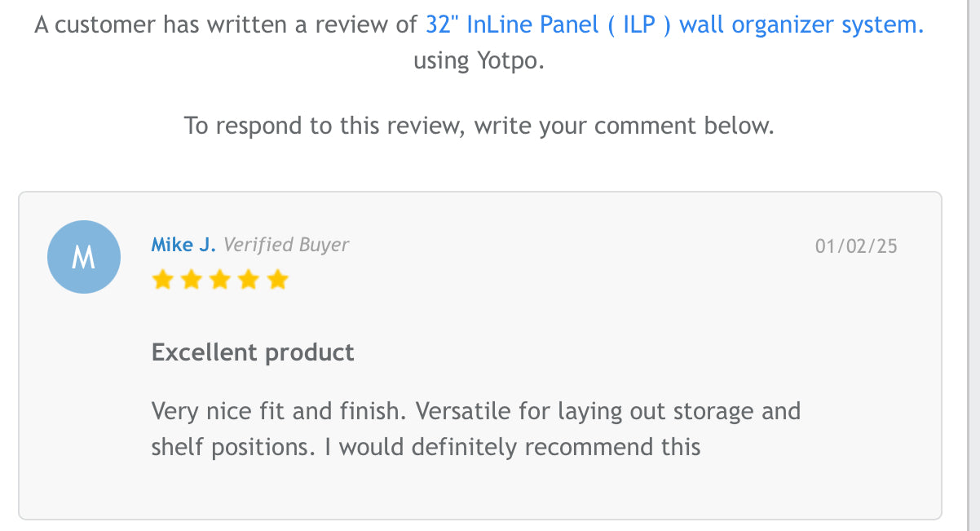This screenshot has height=531, width=980.
Task: Click "A customer has written a review of"
Action: click(x=226, y=24)
